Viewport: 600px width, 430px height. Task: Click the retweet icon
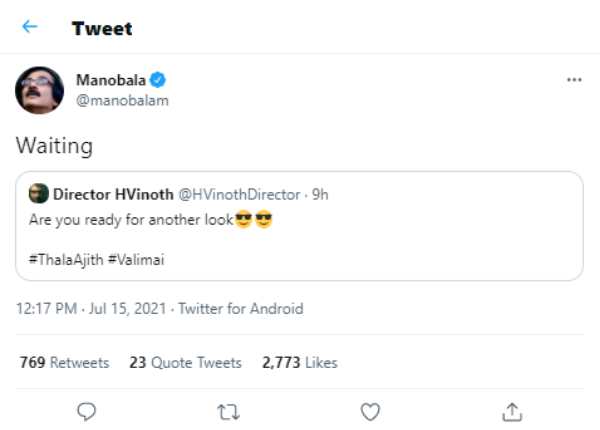coord(229,411)
